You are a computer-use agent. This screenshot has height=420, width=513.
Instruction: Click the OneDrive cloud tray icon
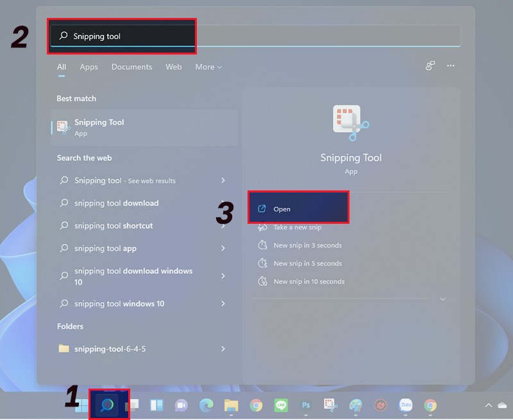pyautogui.click(x=503, y=406)
